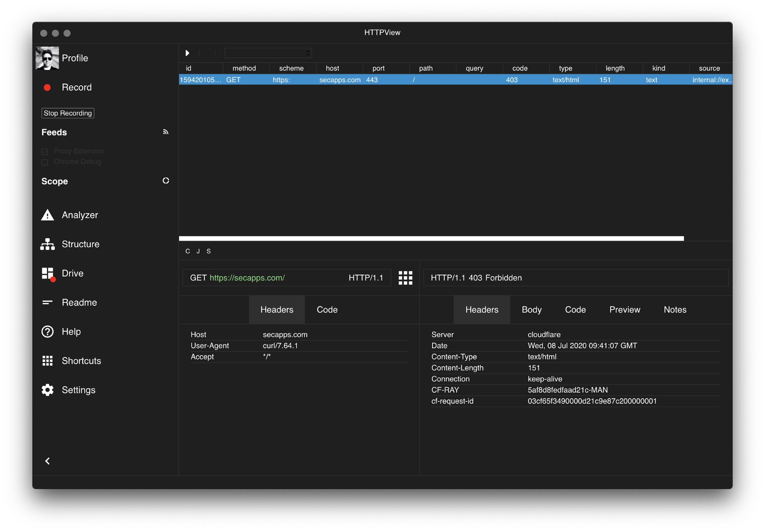Open Drive icon with red badge
The width and height of the screenshot is (765, 532).
(x=48, y=274)
